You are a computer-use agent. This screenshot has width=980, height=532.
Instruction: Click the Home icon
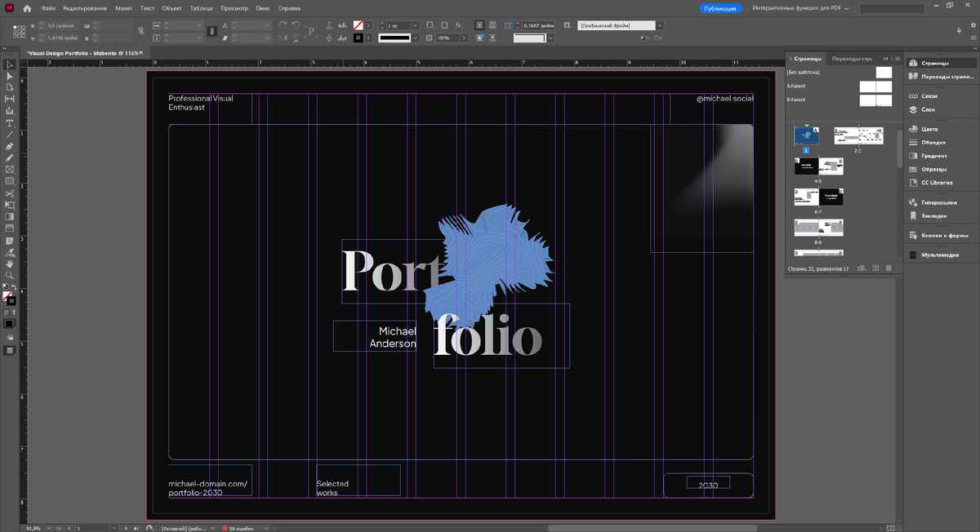click(27, 8)
